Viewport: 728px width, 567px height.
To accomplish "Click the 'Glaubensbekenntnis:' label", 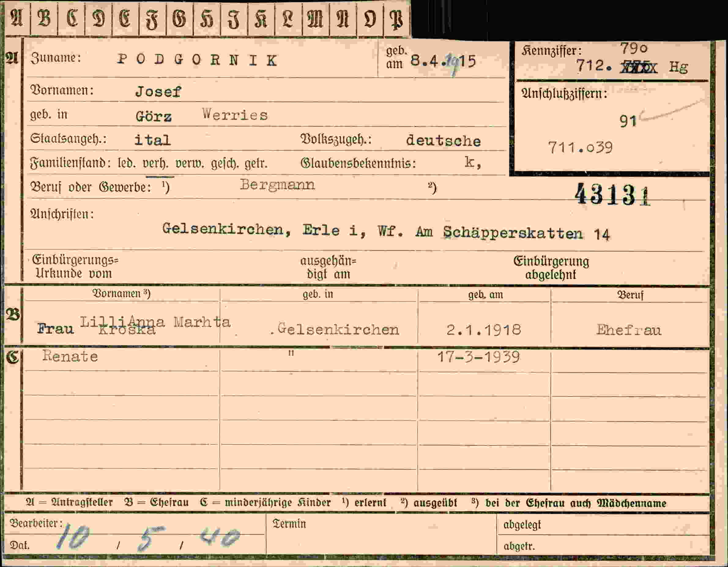I will coord(358,163).
